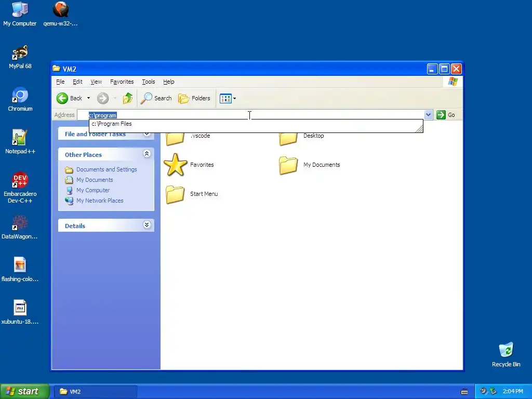Open My Computer desktop icon
532x399 pixels.
pos(20,14)
